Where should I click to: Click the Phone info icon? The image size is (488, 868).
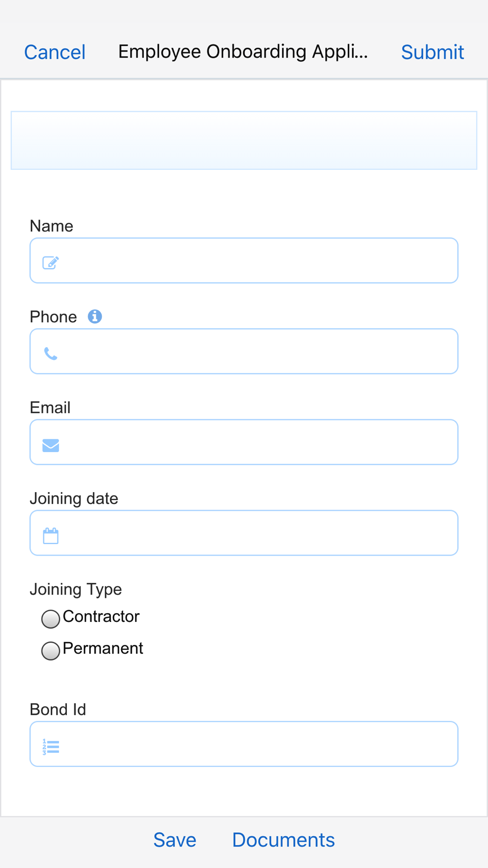pos(95,316)
